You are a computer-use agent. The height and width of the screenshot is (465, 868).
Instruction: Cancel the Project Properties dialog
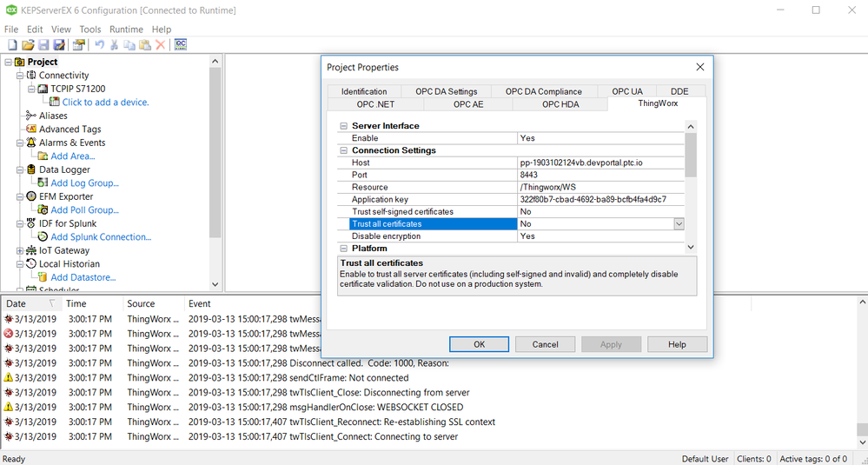coord(545,344)
